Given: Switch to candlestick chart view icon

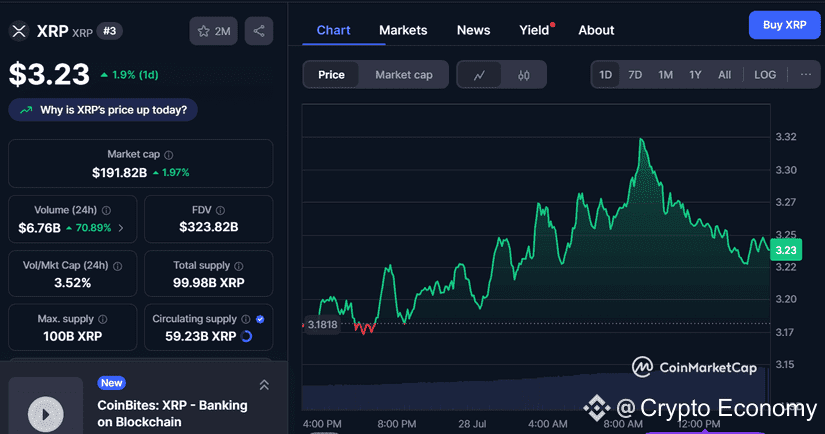Looking at the screenshot, I should [x=524, y=75].
